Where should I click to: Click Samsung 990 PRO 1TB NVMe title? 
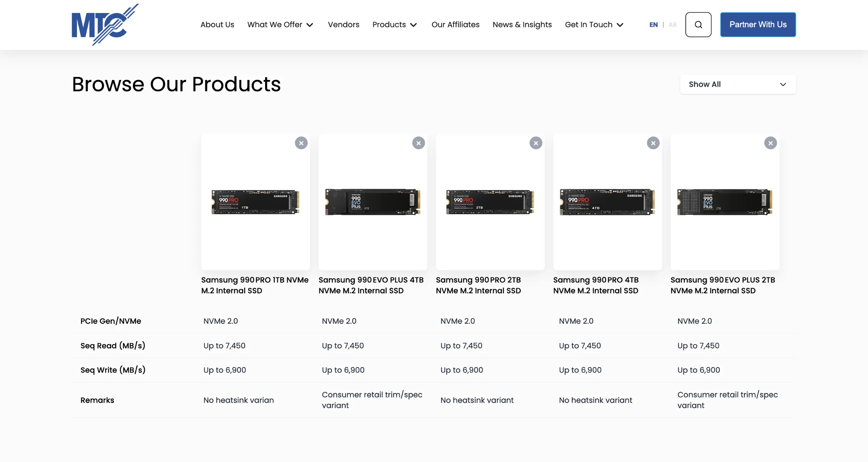click(255, 285)
